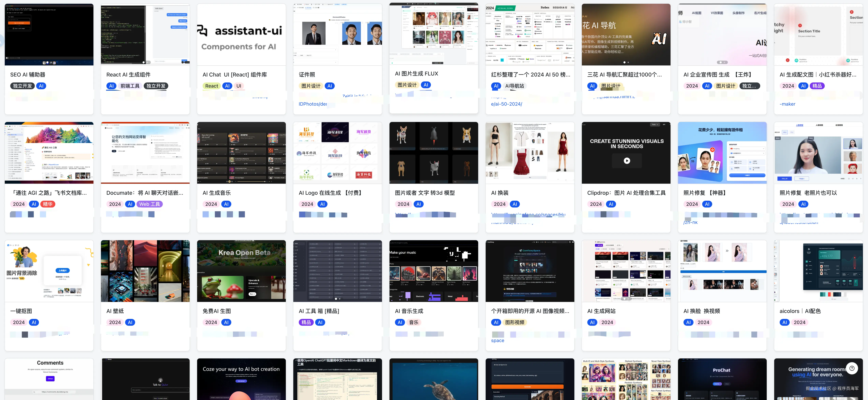
Task: Select the 独立开发 tag on SEO AI card
Action: point(22,86)
